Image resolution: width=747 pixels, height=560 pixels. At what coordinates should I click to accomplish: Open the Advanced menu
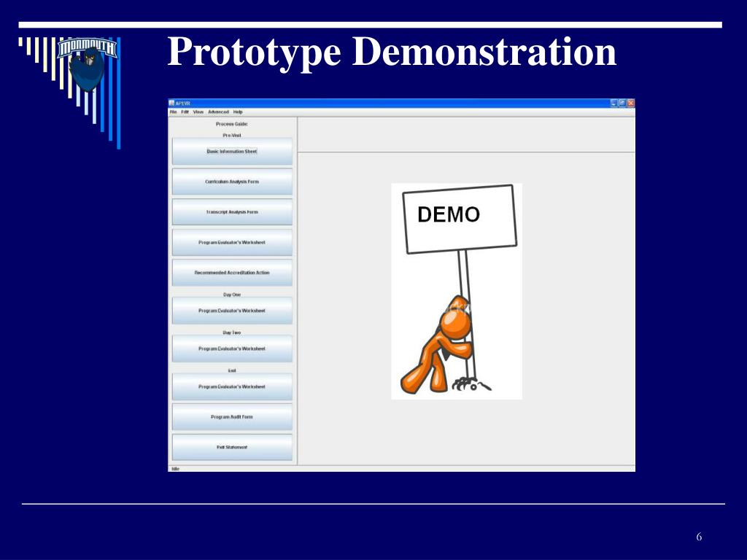pyautogui.click(x=219, y=112)
